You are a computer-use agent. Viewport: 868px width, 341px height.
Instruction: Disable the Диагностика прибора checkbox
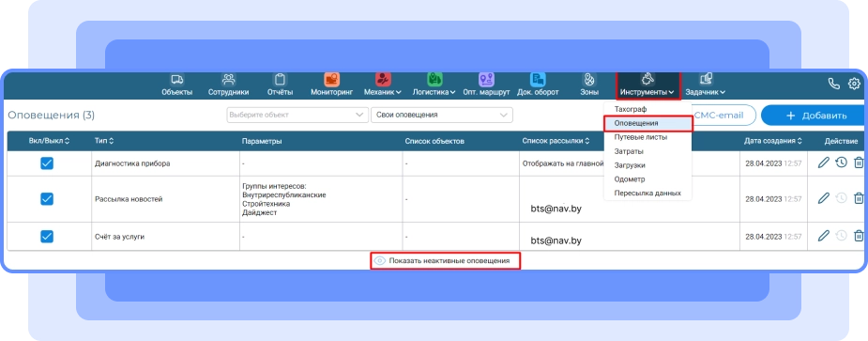point(47,163)
